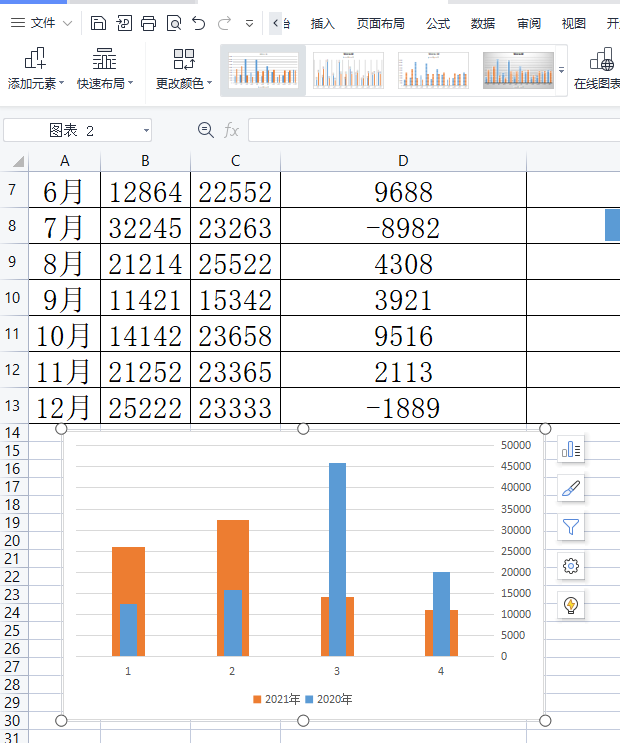Select row 7 header
The width and height of the screenshot is (620, 743).
tap(12, 190)
